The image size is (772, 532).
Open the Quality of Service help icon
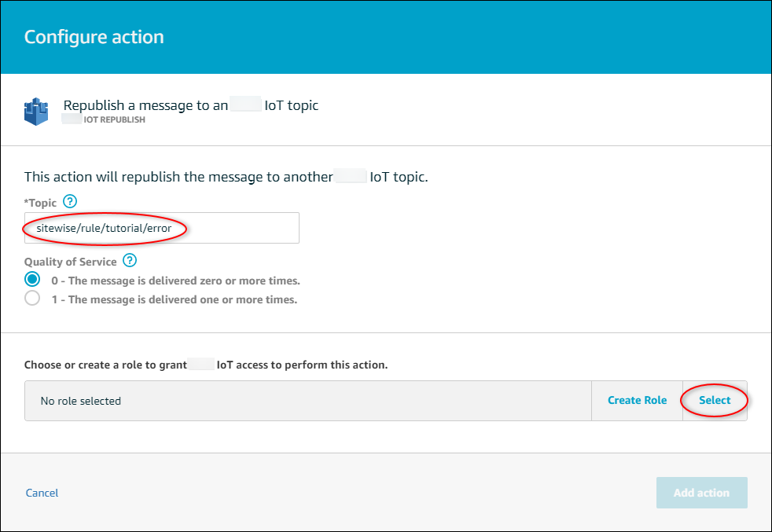(x=130, y=261)
